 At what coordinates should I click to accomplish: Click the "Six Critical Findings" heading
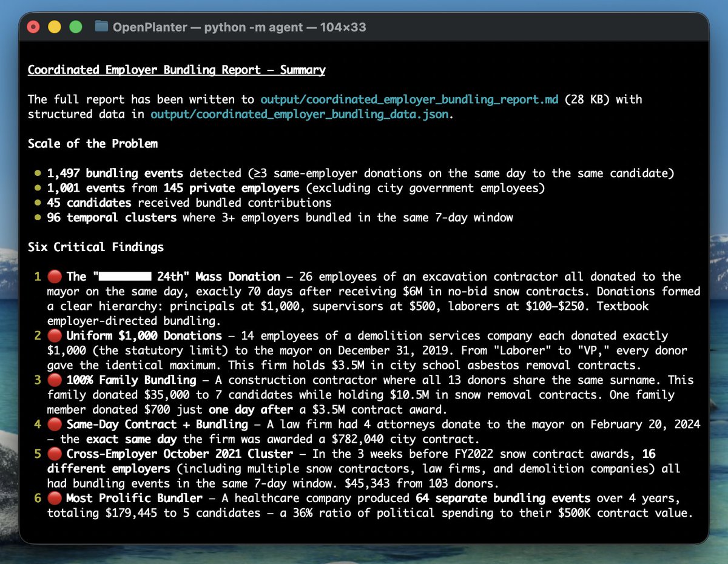click(96, 247)
